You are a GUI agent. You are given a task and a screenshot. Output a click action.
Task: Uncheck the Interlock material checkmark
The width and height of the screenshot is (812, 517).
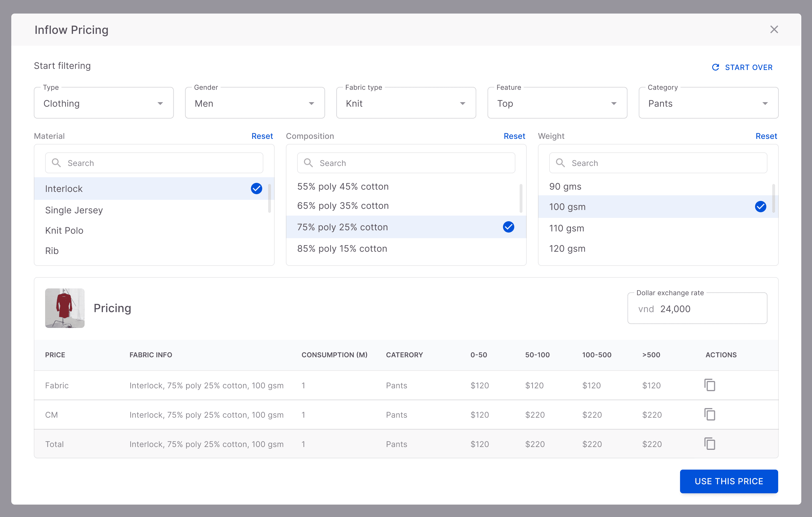(256, 189)
